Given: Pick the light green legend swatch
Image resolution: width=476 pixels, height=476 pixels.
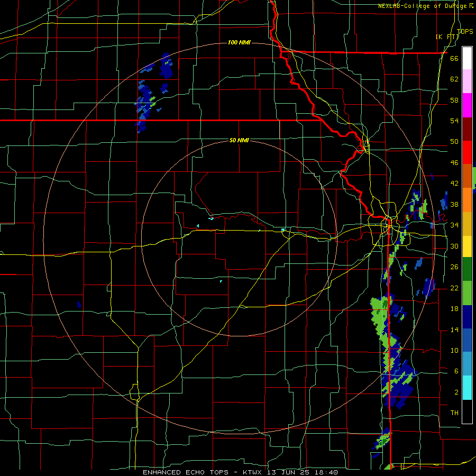Looking at the screenshot, I should pyautogui.click(x=467, y=293).
